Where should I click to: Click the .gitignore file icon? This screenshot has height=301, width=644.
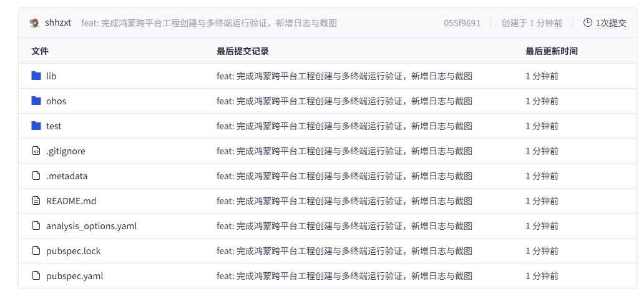pyautogui.click(x=36, y=150)
